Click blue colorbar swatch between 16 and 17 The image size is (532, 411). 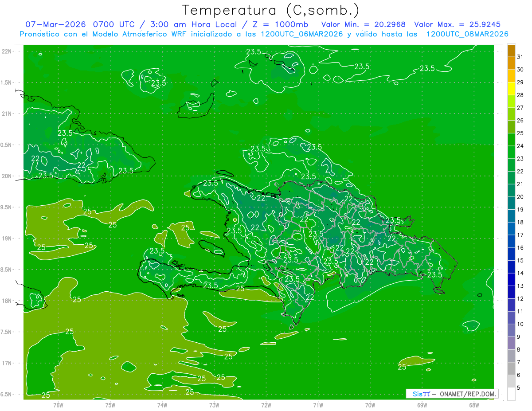pyautogui.click(x=511, y=242)
